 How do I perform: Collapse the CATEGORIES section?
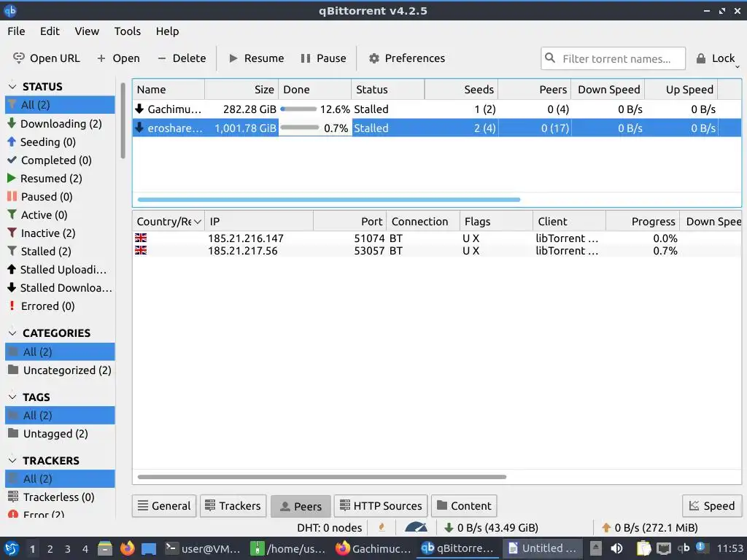click(12, 332)
